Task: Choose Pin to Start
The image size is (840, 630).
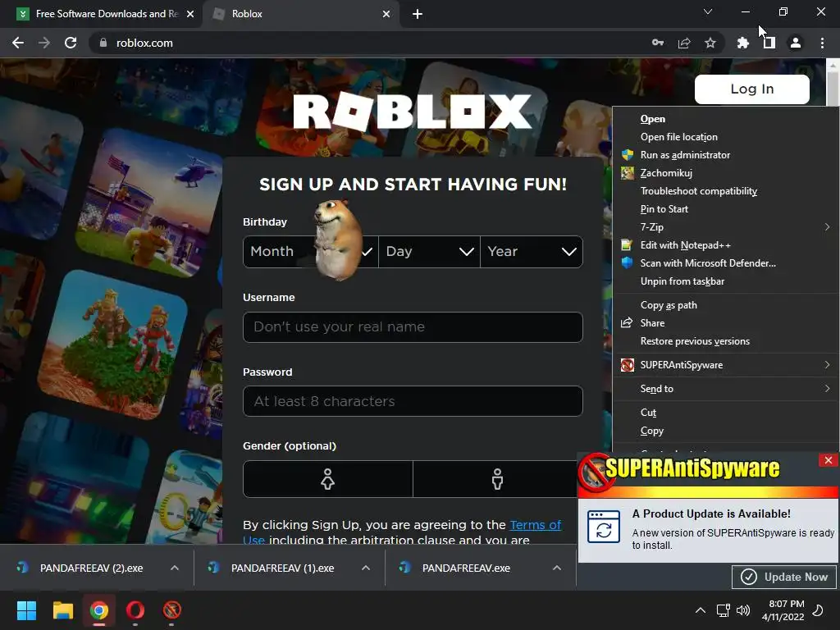Action: click(725, 209)
